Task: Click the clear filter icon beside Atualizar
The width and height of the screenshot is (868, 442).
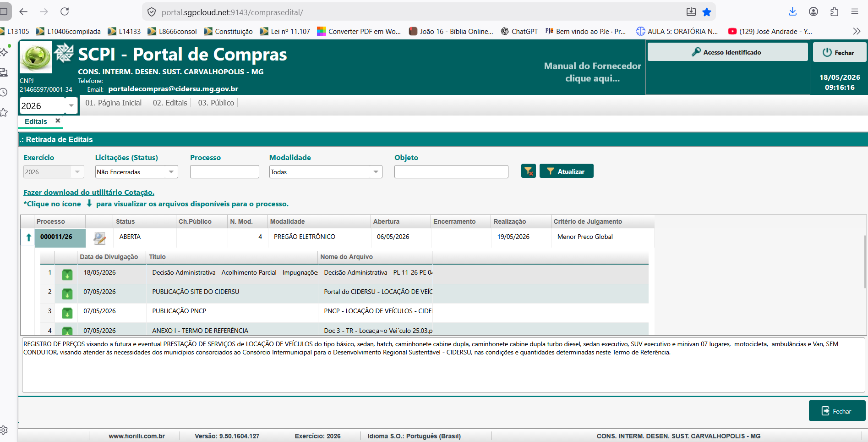Action: pyautogui.click(x=529, y=171)
